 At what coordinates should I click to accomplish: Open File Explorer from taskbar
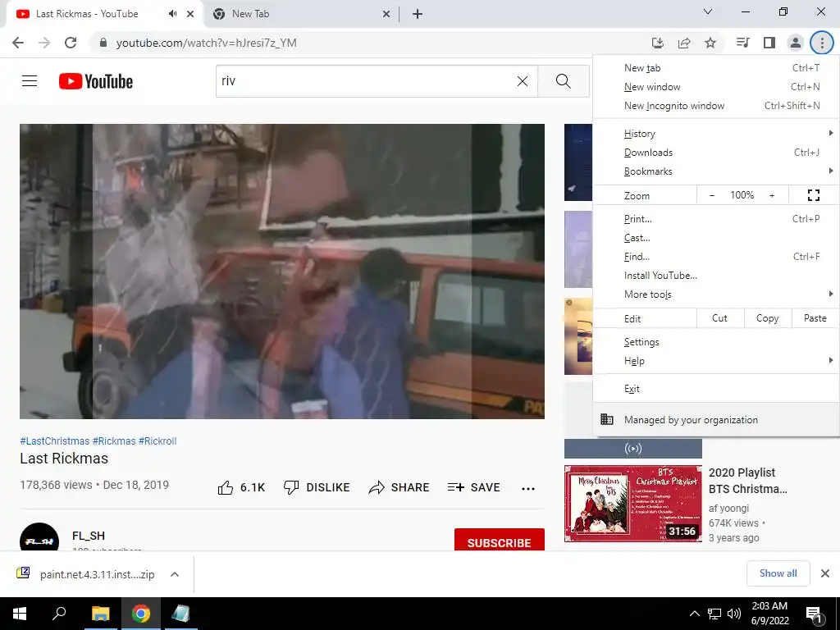point(100,614)
